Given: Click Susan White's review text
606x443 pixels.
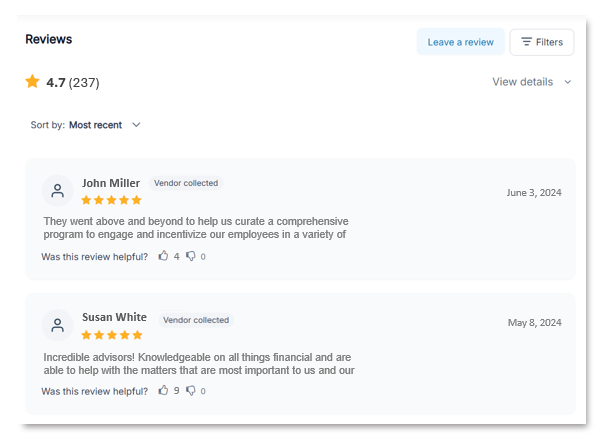Looking at the screenshot, I should tap(199, 363).
